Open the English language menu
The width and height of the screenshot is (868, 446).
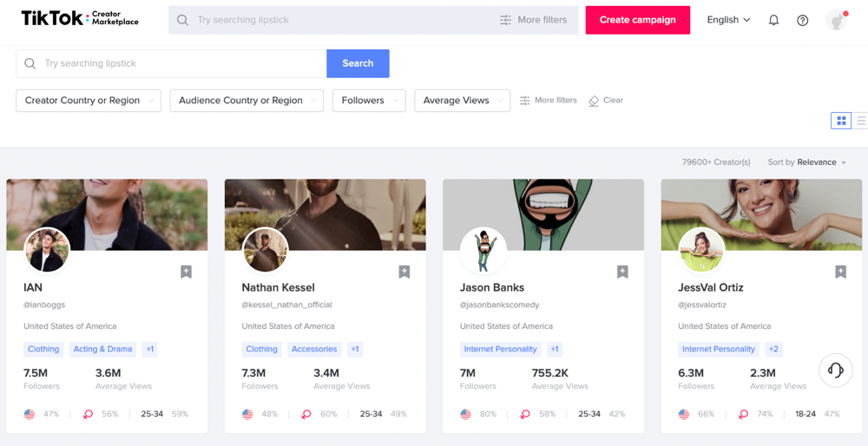click(728, 20)
